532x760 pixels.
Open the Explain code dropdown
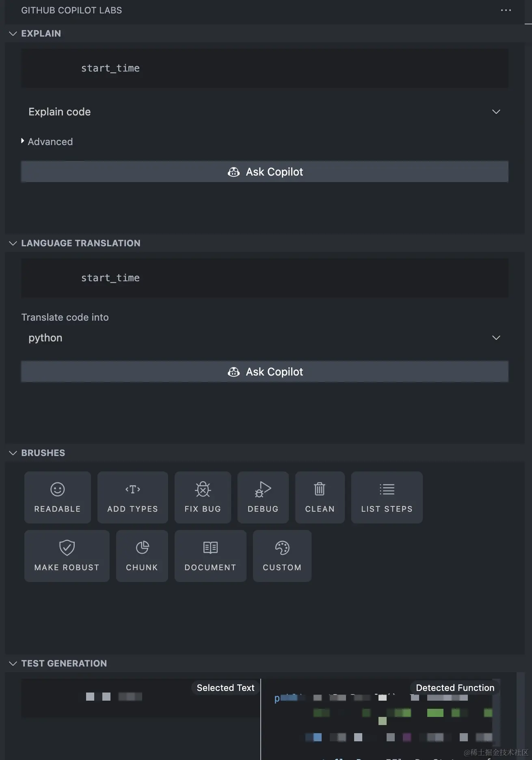pos(264,112)
